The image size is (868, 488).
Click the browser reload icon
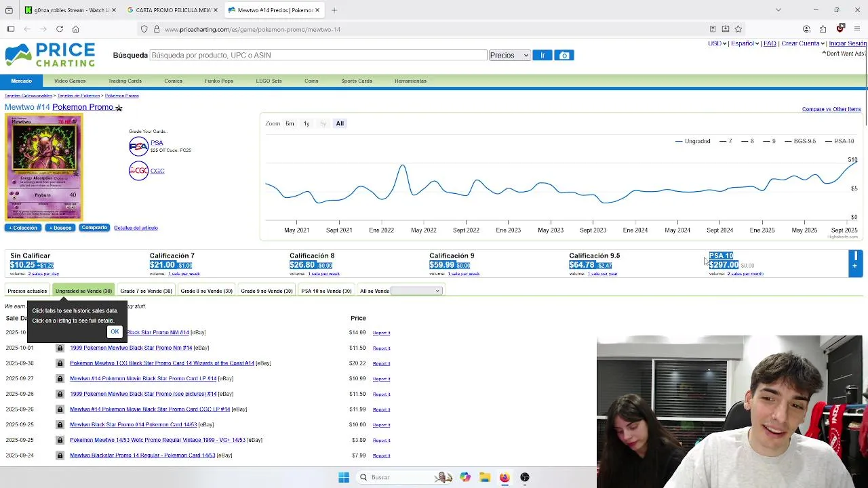60,29
